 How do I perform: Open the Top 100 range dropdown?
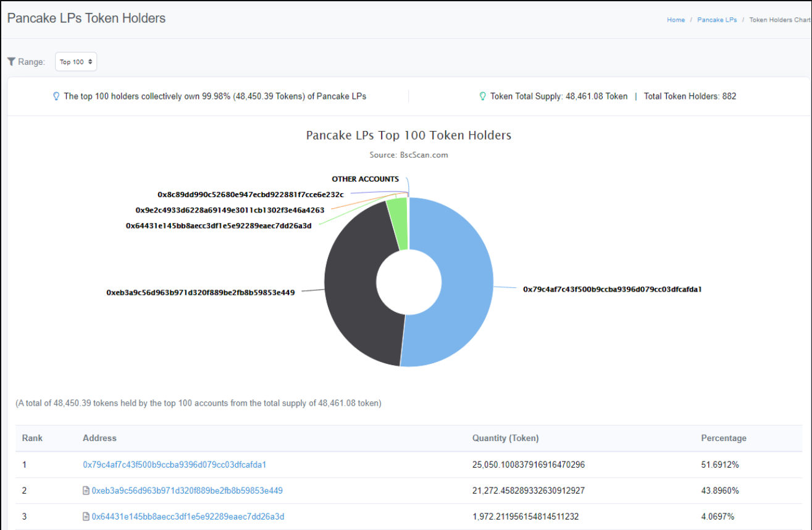pos(76,62)
